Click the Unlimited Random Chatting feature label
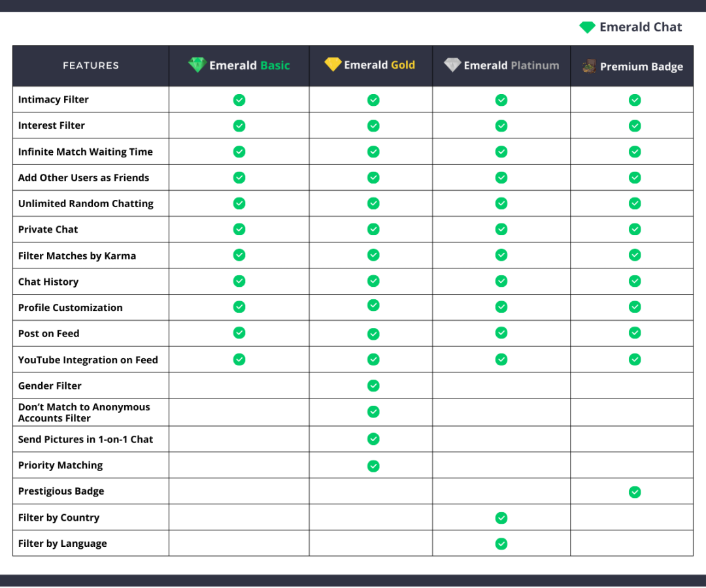 [85, 203]
